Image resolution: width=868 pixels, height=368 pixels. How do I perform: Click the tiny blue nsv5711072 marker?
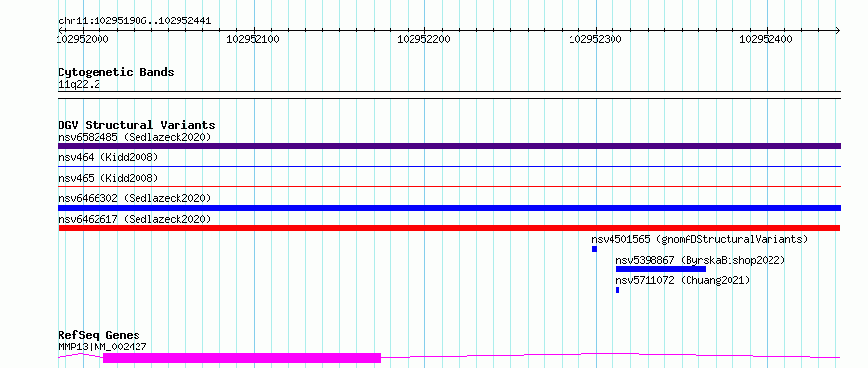pos(617,290)
